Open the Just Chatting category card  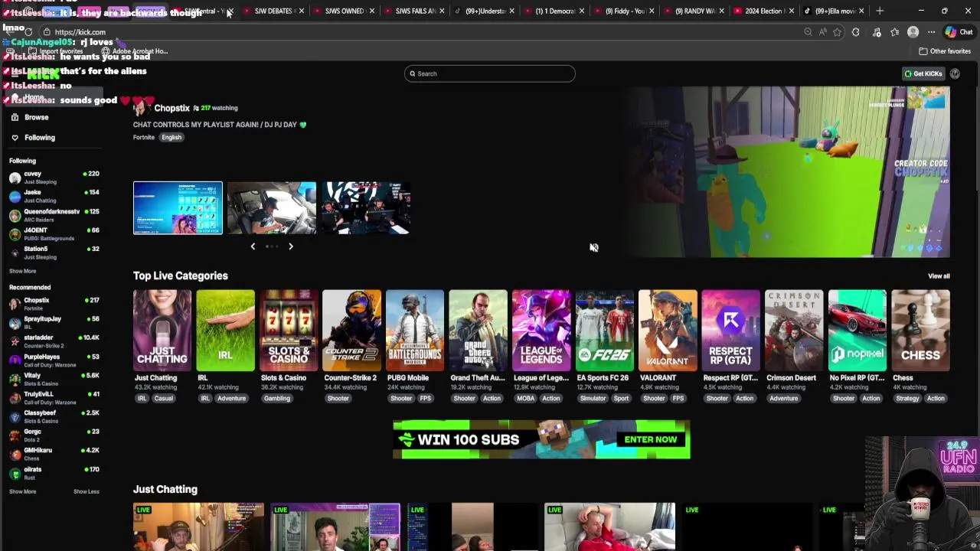point(162,331)
